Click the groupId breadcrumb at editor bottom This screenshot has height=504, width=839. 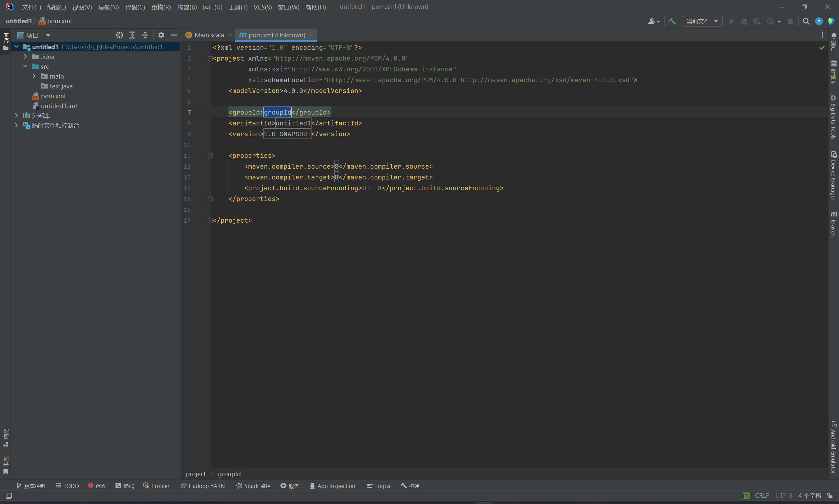[229, 474]
